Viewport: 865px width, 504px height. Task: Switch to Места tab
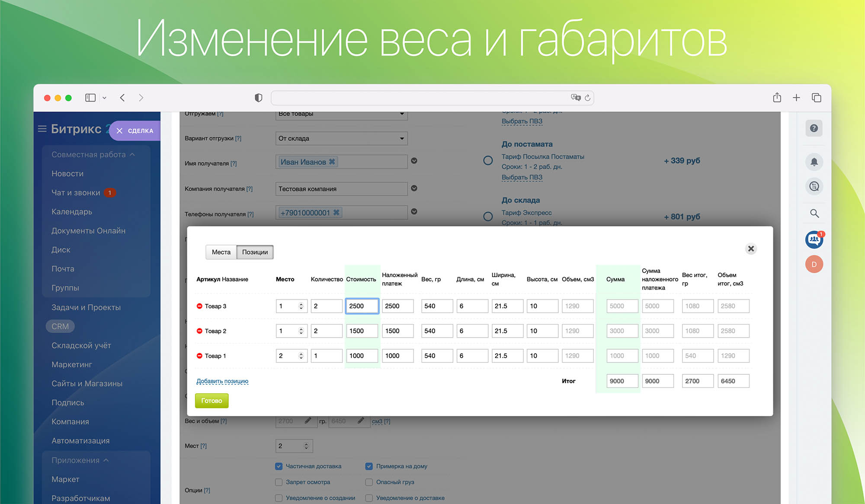tap(221, 252)
